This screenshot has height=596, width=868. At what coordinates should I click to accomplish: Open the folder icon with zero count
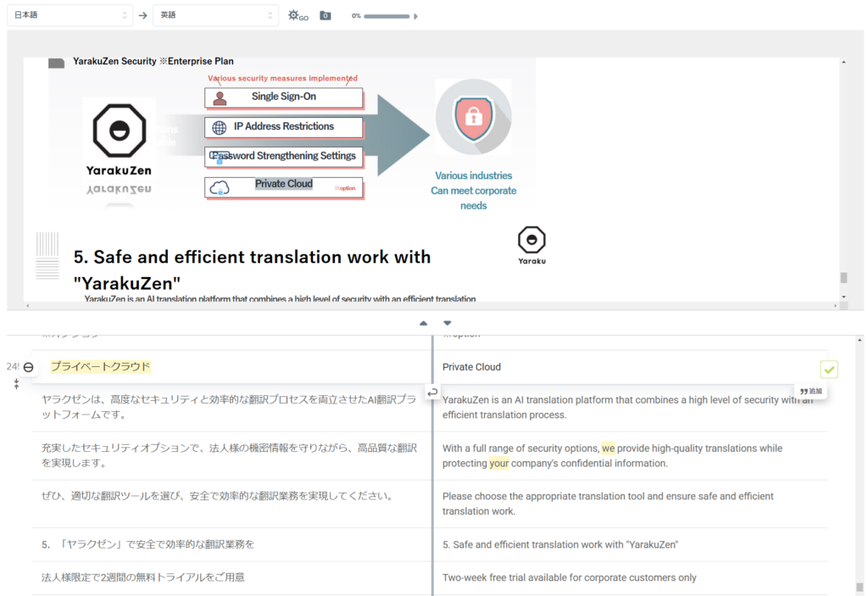[x=325, y=15]
